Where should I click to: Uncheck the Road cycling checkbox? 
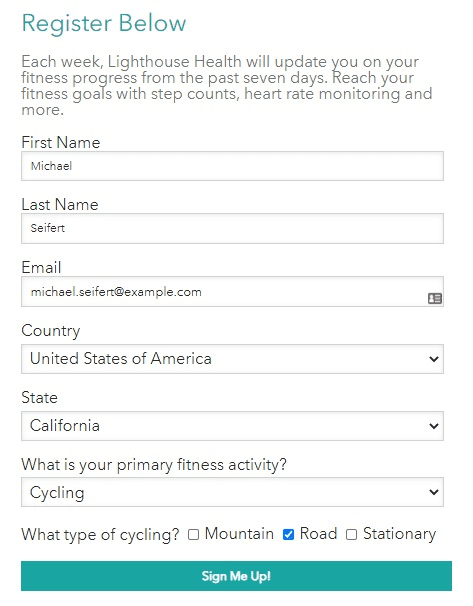click(x=288, y=535)
